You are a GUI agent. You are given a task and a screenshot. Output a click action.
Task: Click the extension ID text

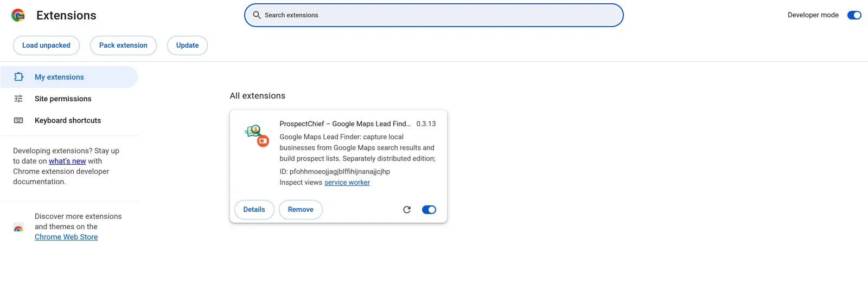(335, 172)
